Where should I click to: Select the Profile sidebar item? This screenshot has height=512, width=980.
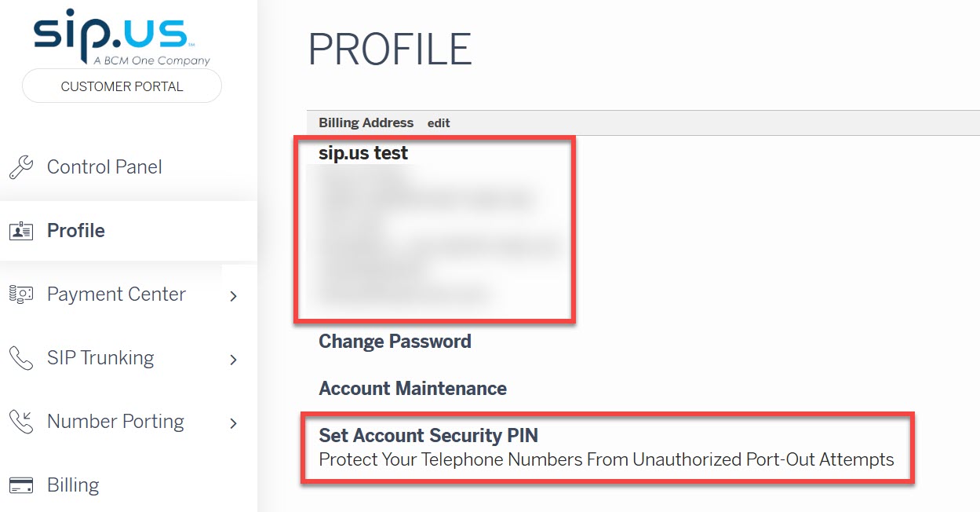pos(76,231)
